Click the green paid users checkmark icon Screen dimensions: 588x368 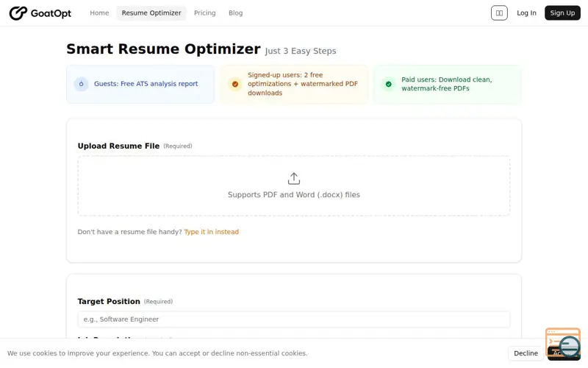click(x=389, y=84)
